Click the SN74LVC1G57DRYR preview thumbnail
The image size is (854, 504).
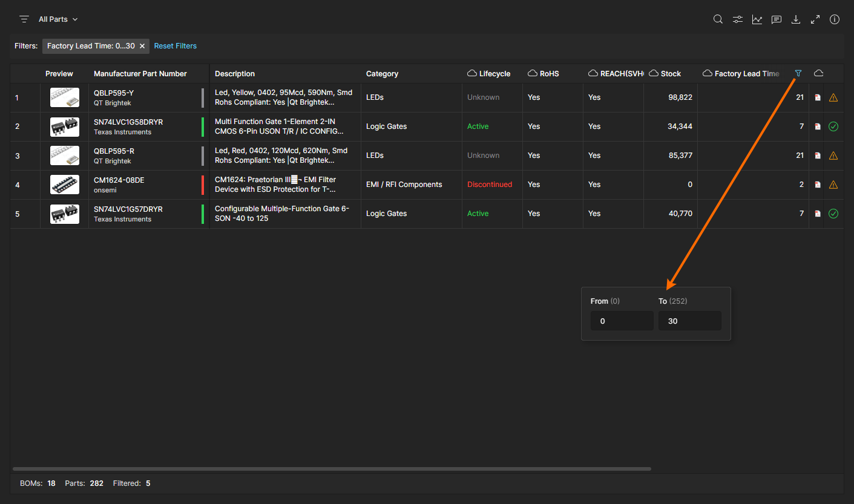pyautogui.click(x=65, y=214)
